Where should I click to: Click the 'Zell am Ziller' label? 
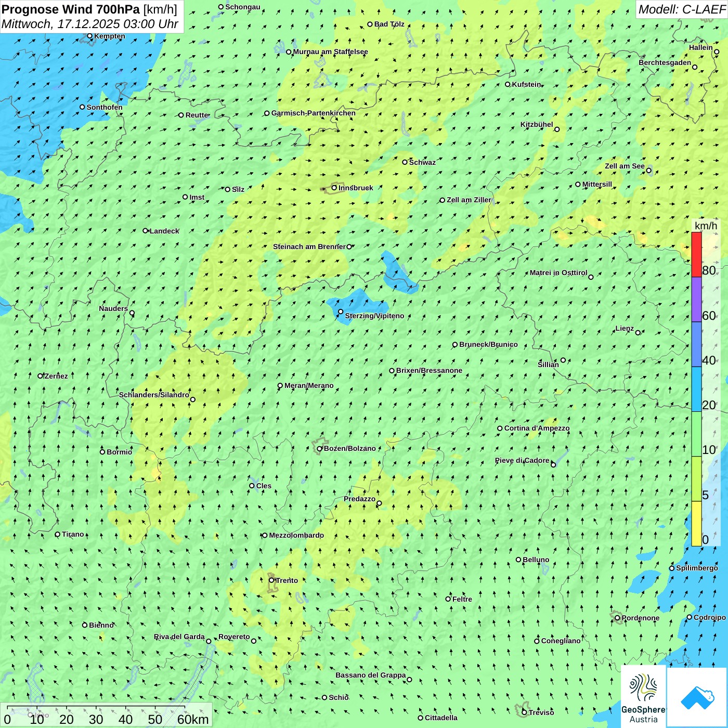(469, 200)
